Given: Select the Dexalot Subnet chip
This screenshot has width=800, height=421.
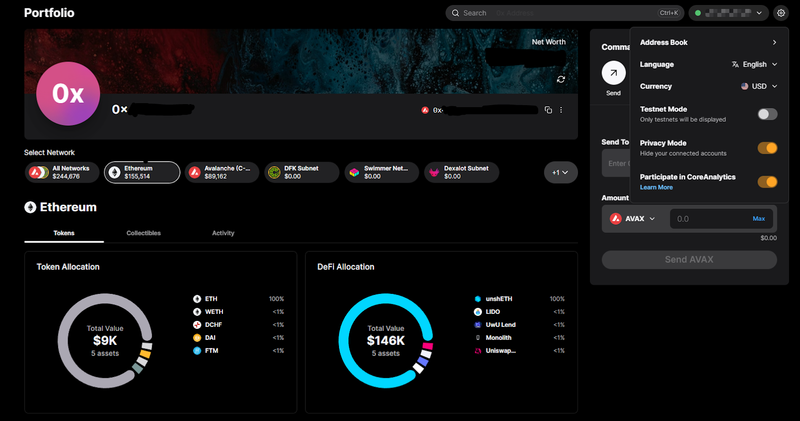Looking at the screenshot, I should coord(462,172).
